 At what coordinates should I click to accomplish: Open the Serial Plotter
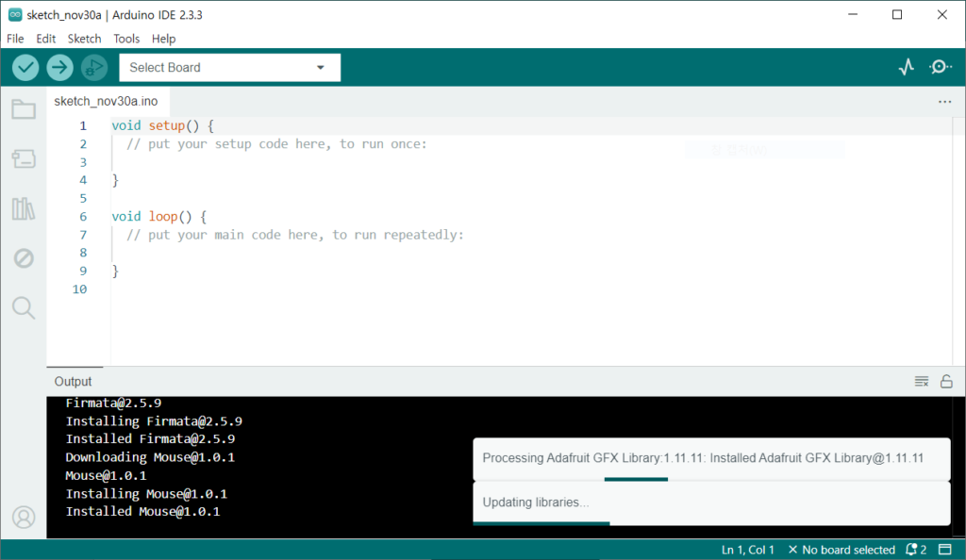[x=907, y=67]
